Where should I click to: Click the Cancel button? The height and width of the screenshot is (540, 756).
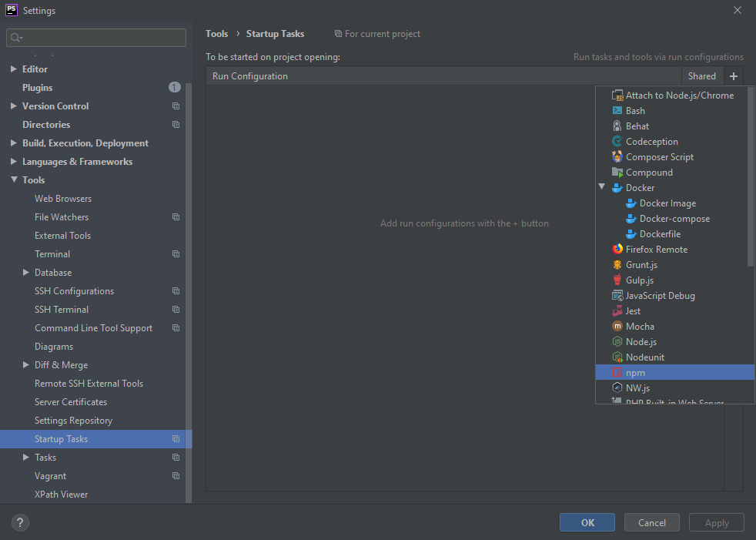(652, 522)
